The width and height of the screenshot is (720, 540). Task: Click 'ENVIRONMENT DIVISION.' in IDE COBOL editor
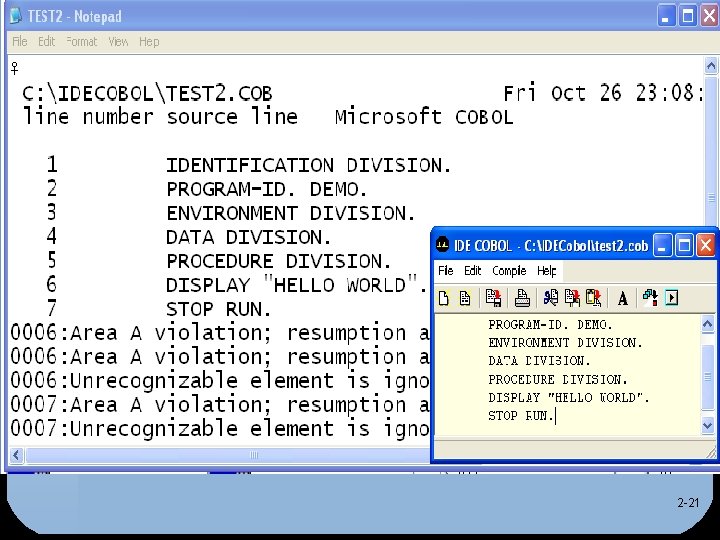pyautogui.click(x=565, y=343)
